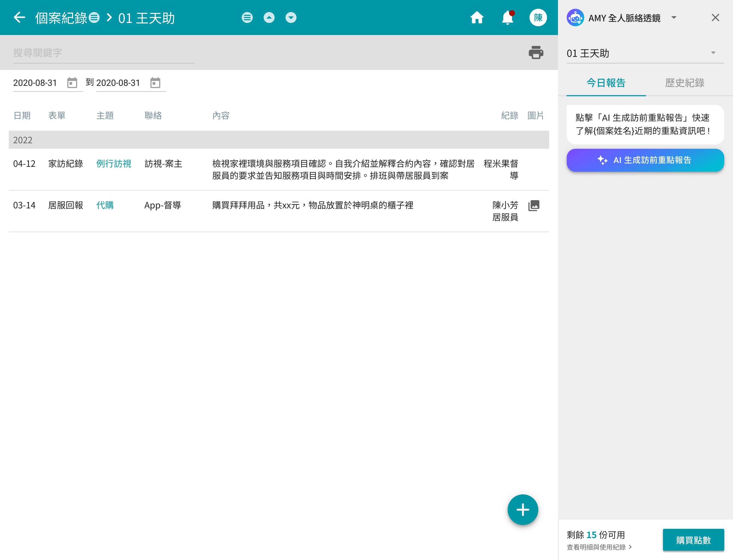
Task: Open the home page icon
Action: tap(477, 17)
